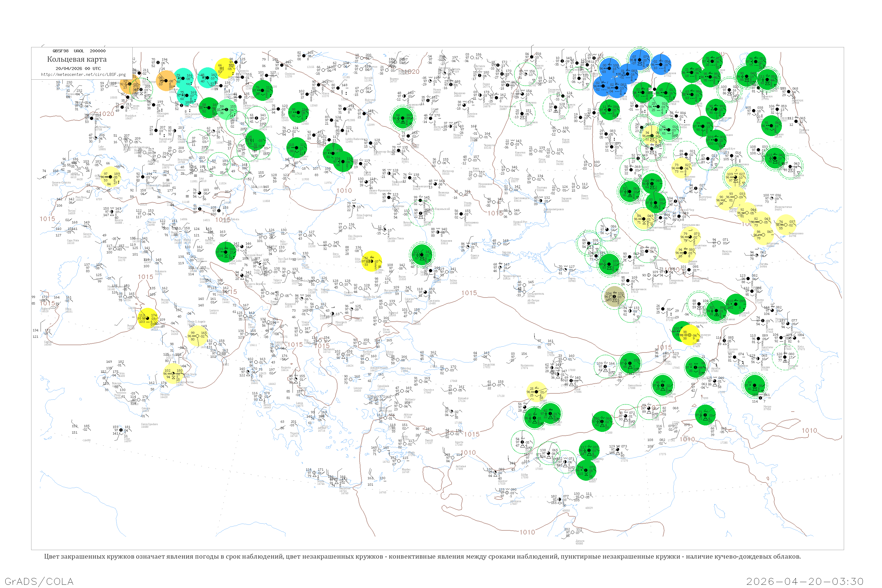Click the orange circle at Brocken station
The width and height of the screenshot is (882, 588).
pos(166,81)
